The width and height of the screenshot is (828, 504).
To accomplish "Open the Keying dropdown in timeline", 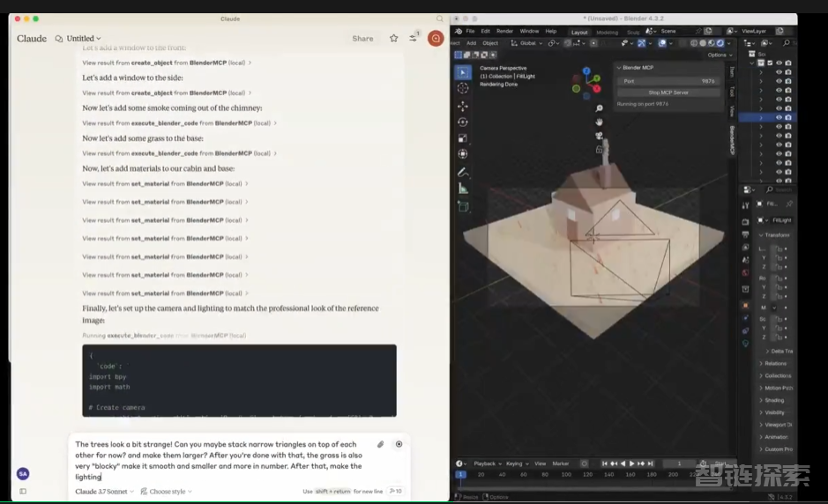I will click(x=517, y=463).
